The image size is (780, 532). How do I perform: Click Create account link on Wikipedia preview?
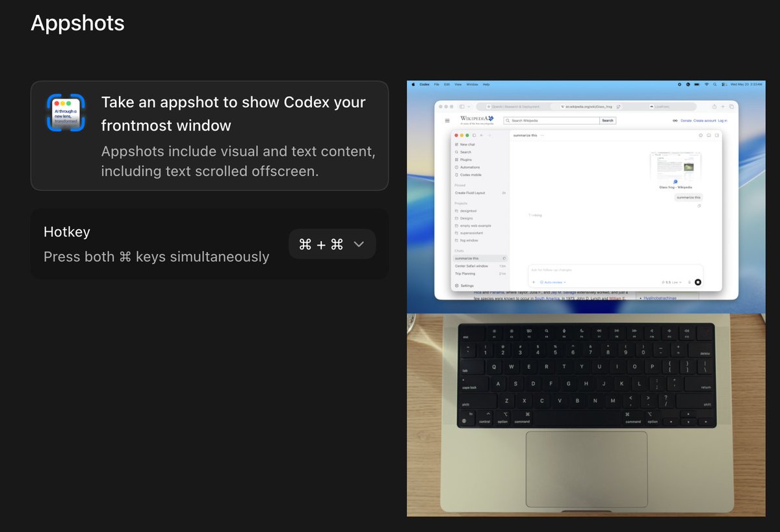(x=705, y=121)
